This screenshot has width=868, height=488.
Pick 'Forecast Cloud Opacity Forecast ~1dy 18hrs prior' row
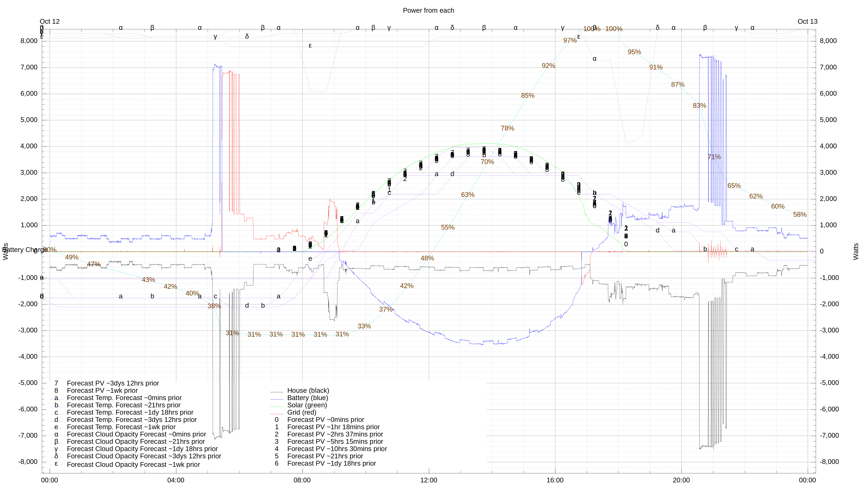tap(142, 449)
